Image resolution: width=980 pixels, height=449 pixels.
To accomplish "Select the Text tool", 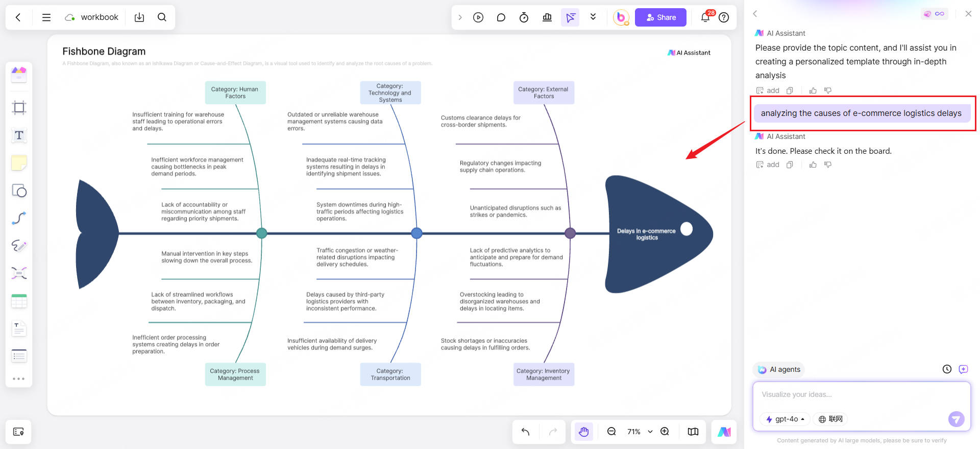I will [19, 135].
